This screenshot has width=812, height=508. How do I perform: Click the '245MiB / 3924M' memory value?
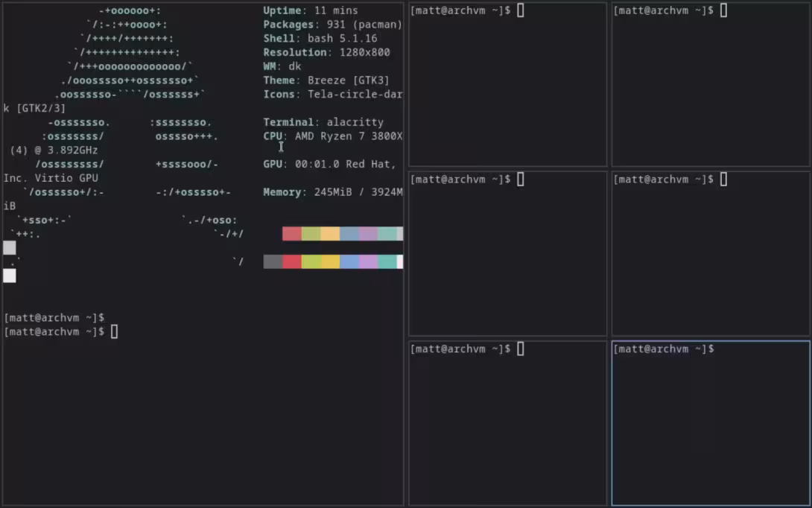[358, 192]
